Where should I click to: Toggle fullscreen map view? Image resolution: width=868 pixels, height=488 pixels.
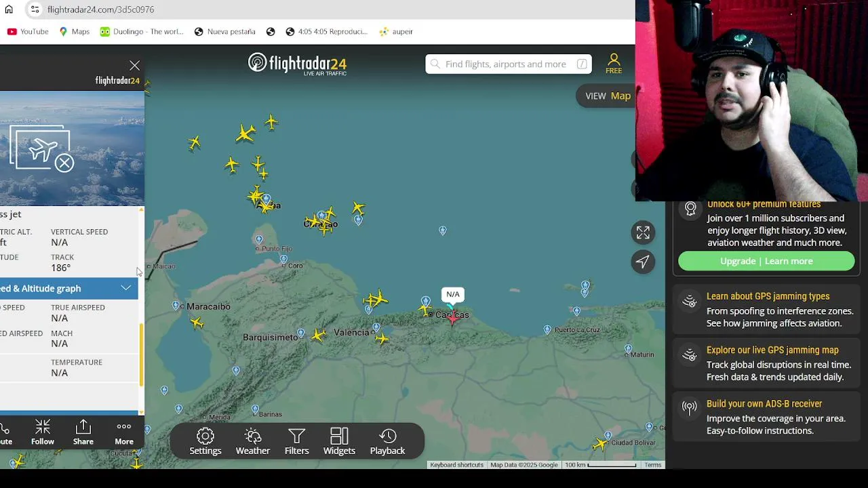point(643,232)
